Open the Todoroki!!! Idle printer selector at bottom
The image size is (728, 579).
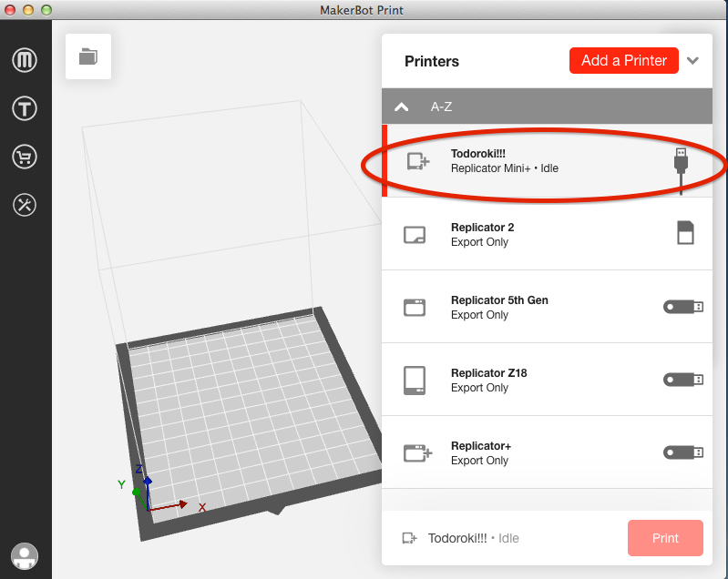click(462, 538)
